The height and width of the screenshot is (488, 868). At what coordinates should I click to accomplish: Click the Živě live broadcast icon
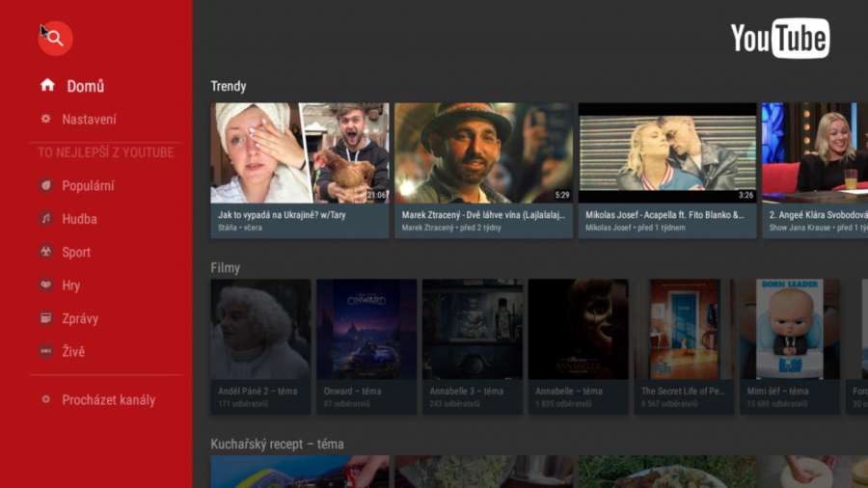(x=46, y=351)
